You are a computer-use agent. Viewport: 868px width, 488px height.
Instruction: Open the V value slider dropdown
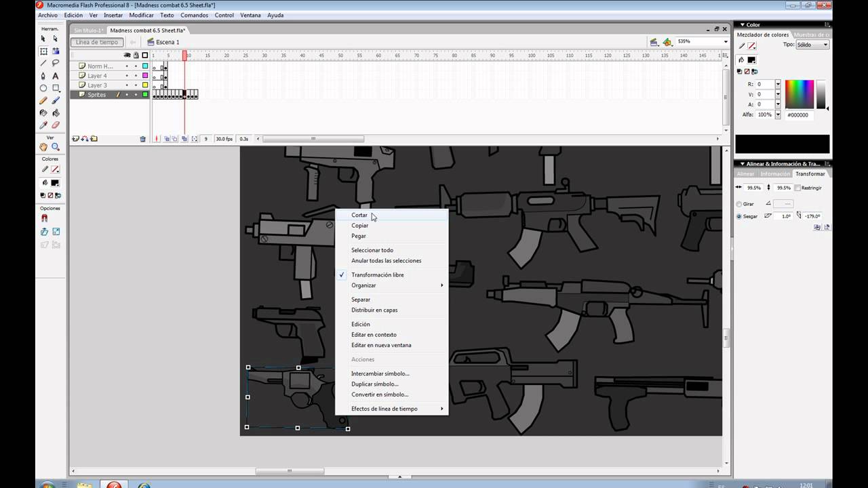click(778, 94)
